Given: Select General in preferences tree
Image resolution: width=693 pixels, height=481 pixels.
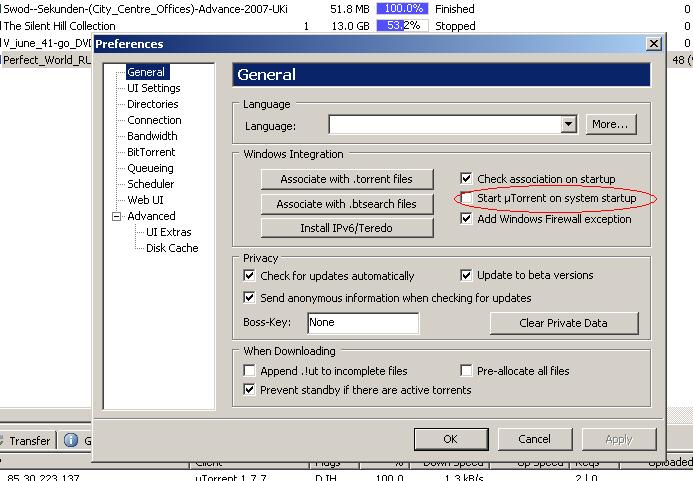Looking at the screenshot, I should click(x=146, y=72).
